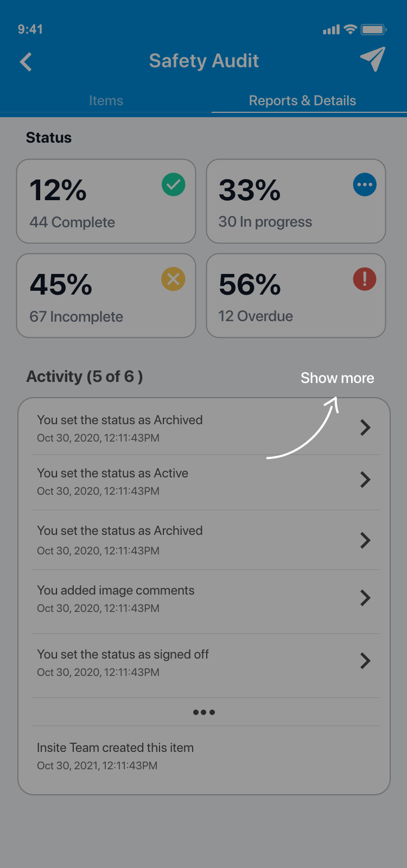Tap the Show more link
407x868 pixels.
337,378
